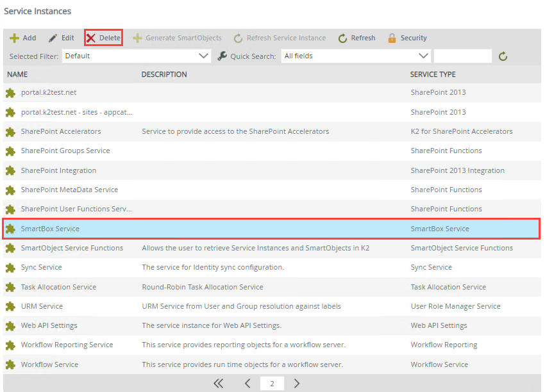Click the green refresh icon beside search box

point(503,56)
